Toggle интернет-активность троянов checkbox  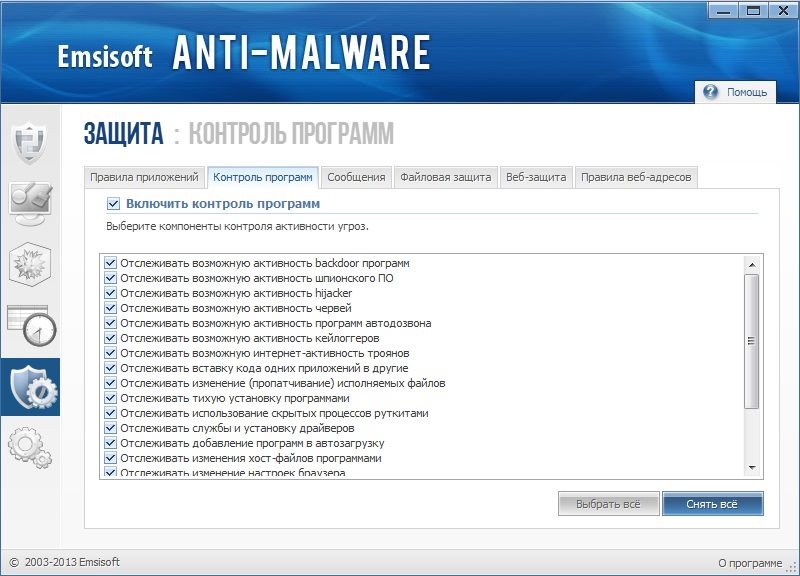[x=110, y=353]
